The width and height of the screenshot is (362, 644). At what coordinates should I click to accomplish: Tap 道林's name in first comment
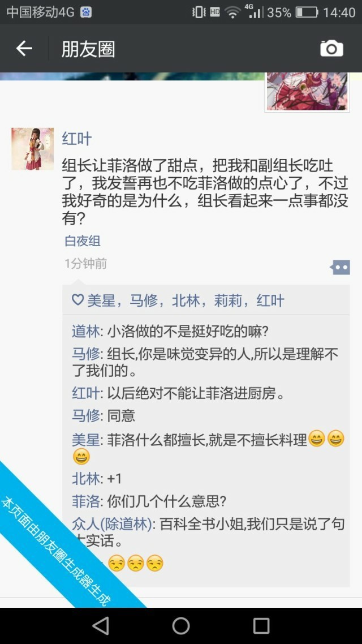pyautogui.click(x=86, y=331)
